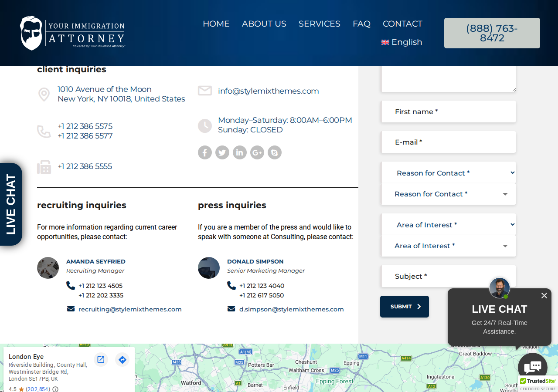Click the +1 212 386 5555 fax number
Image resolution: width=558 pixels, height=392 pixels.
coord(85,166)
